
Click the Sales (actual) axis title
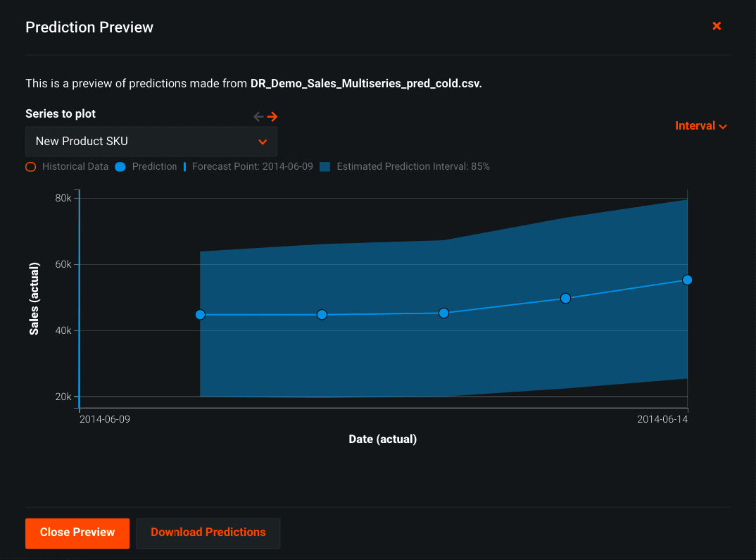[34, 298]
